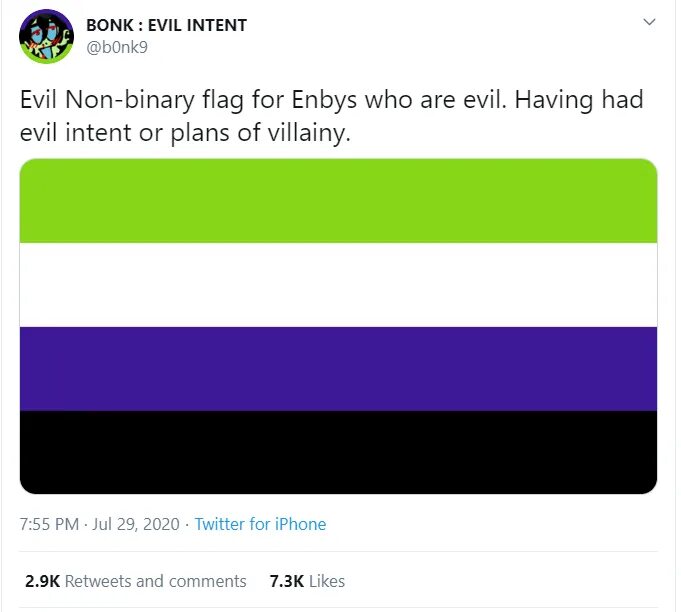Click the purple stripe of the flag
This screenshot has height=612, width=681.
tap(339, 369)
